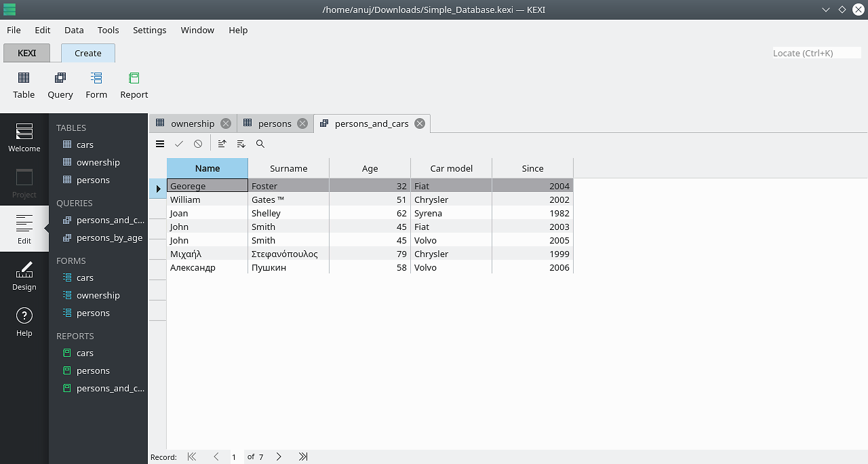Viewport: 868px width, 464px height.
Task: Close the ownership tab
Action: coord(226,123)
